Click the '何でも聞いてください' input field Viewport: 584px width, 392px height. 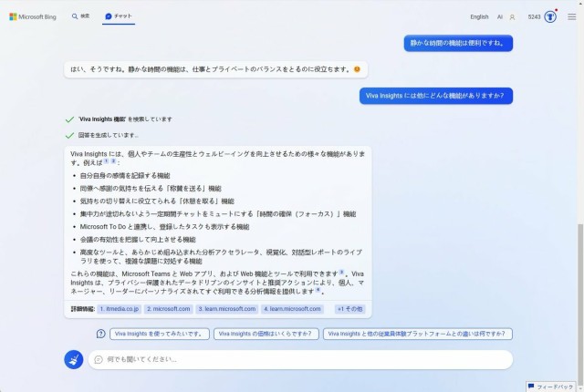[301, 359]
